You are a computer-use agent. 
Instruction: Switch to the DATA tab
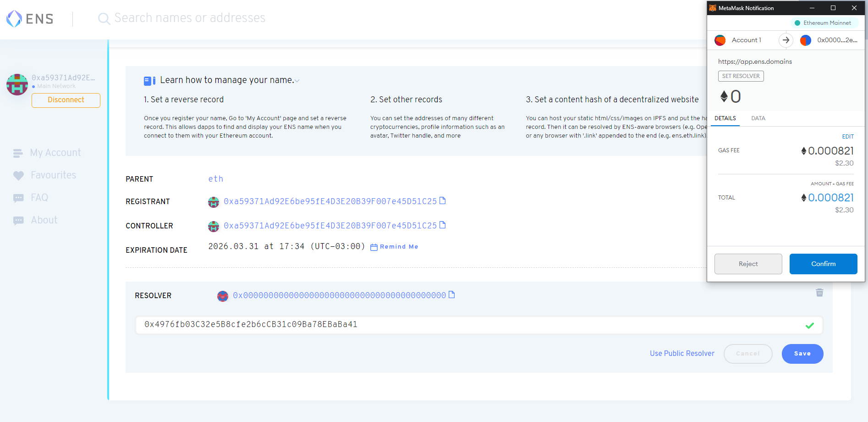pyautogui.click(x=758, y=118)
